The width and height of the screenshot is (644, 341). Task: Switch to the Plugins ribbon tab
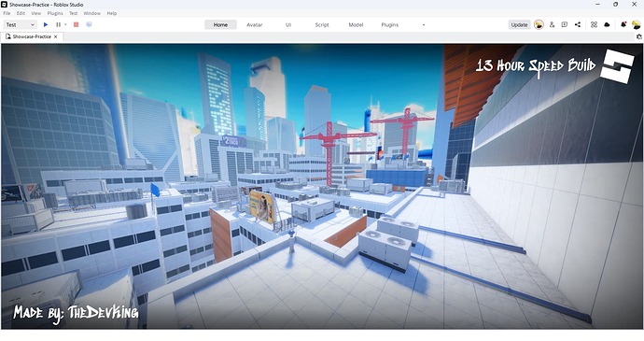tap(390, 24)
